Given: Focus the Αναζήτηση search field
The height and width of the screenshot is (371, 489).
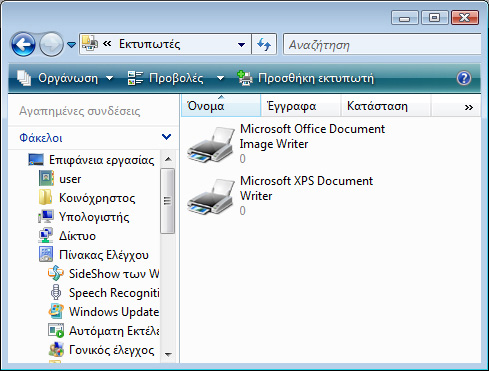Looking at the screenshot, I should pos(382,44).
